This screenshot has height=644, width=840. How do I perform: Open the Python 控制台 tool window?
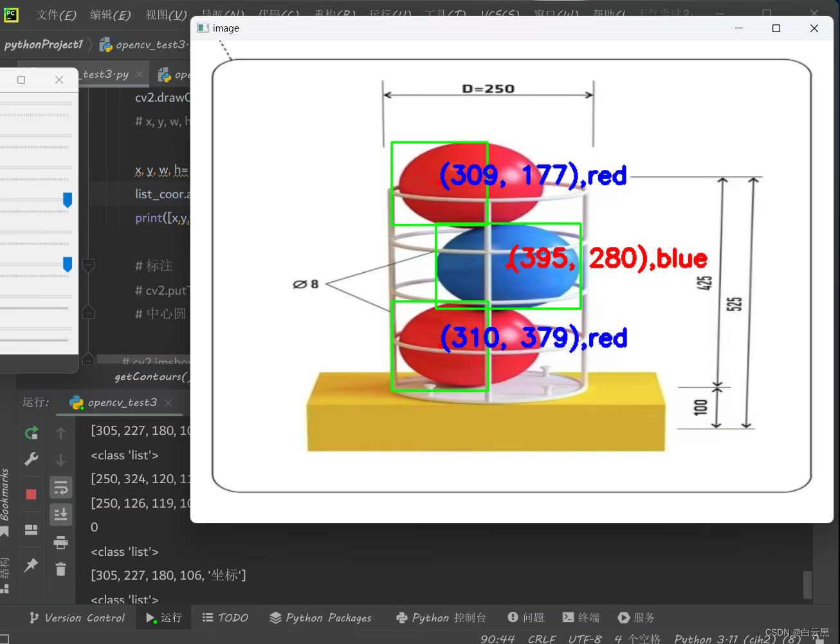pos(441,618)
